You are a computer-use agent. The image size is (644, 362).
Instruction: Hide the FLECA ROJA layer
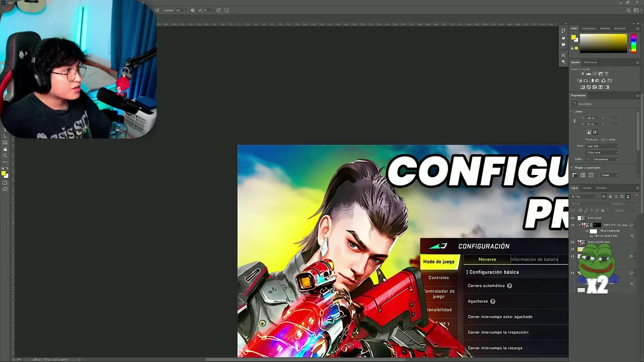pyautogui.click(x=573, y=218)
